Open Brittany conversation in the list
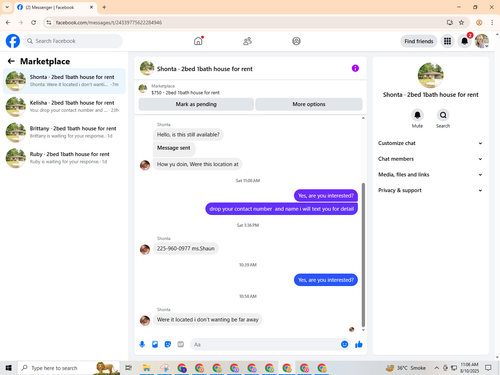This screenshot has height=375, width=500. (x=64, y=132)
